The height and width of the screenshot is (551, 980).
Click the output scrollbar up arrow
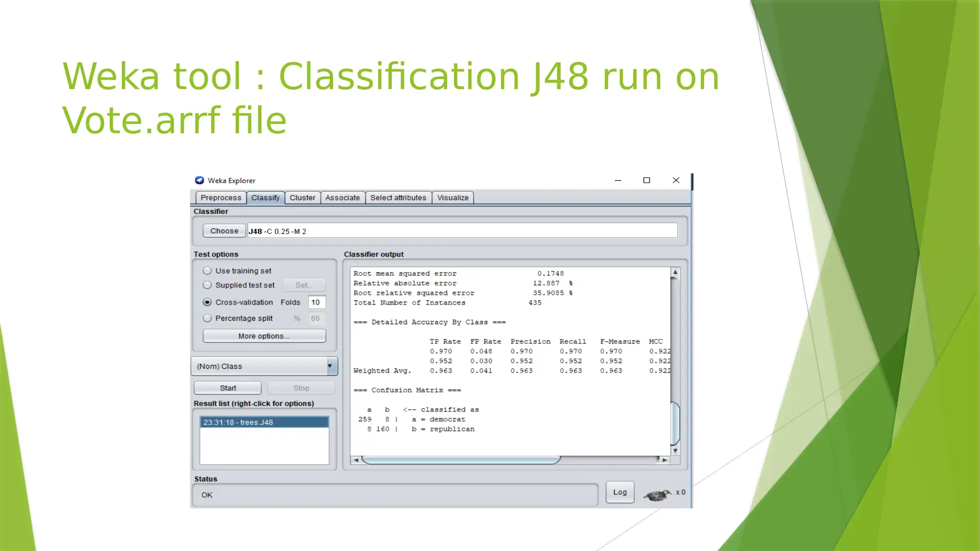675,272
